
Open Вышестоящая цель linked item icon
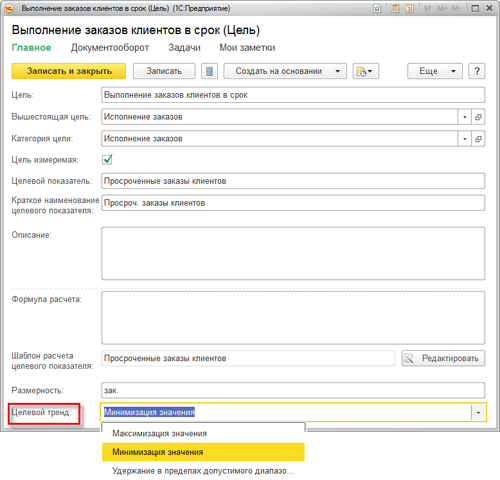coord(478,117)
